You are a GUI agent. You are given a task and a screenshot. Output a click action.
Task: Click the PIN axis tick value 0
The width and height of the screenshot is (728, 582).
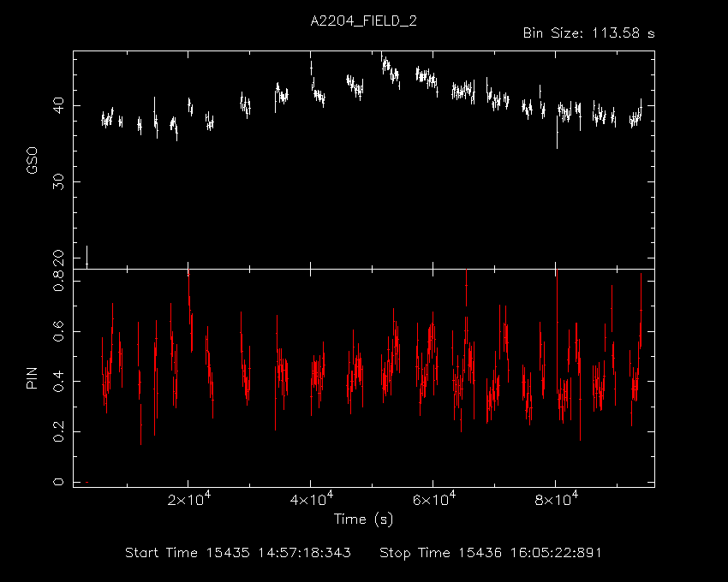(x=59, y=482)
